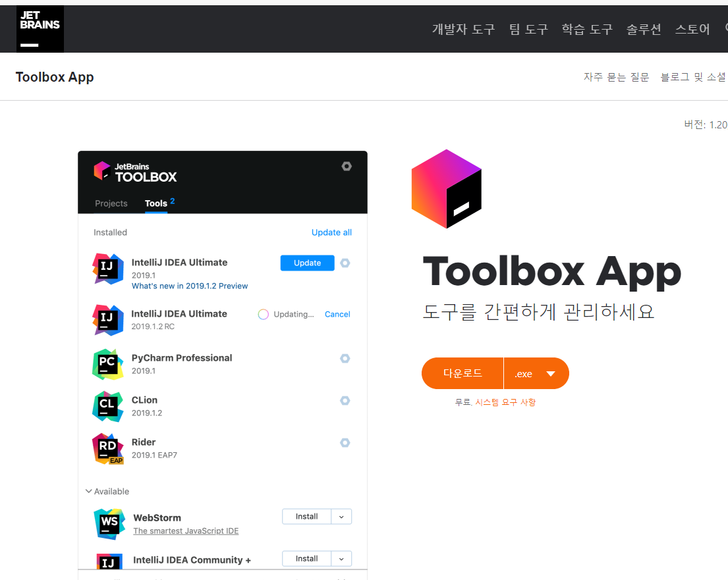
Task: Click CLion name text
Action: (144, 400)
